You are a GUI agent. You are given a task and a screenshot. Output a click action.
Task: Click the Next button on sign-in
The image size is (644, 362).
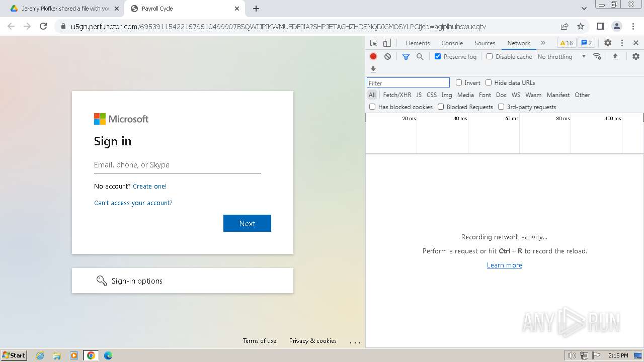coord(247,223)
